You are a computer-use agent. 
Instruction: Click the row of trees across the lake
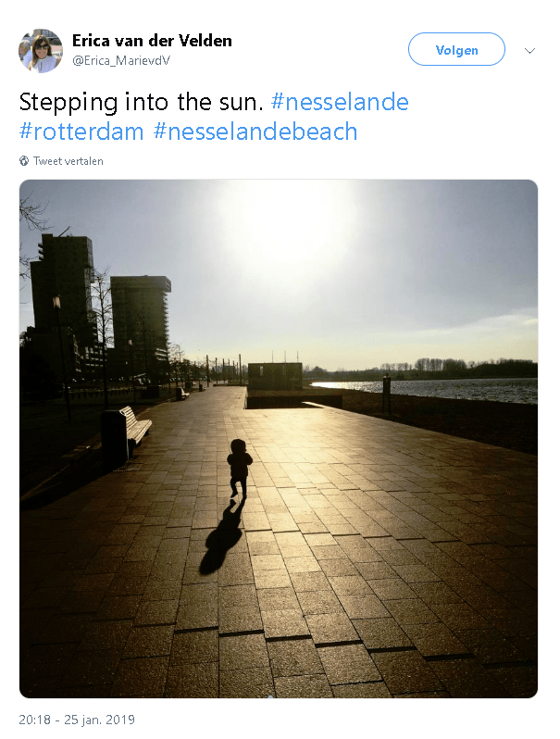coord(459,368)
